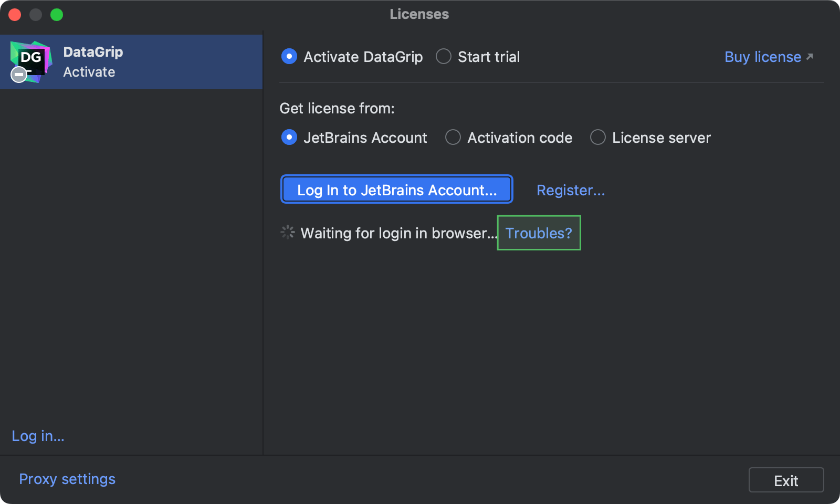This screenshot has height=504, width=840.
Task: Click the green zoom window button
Action: tap(57, 15)
